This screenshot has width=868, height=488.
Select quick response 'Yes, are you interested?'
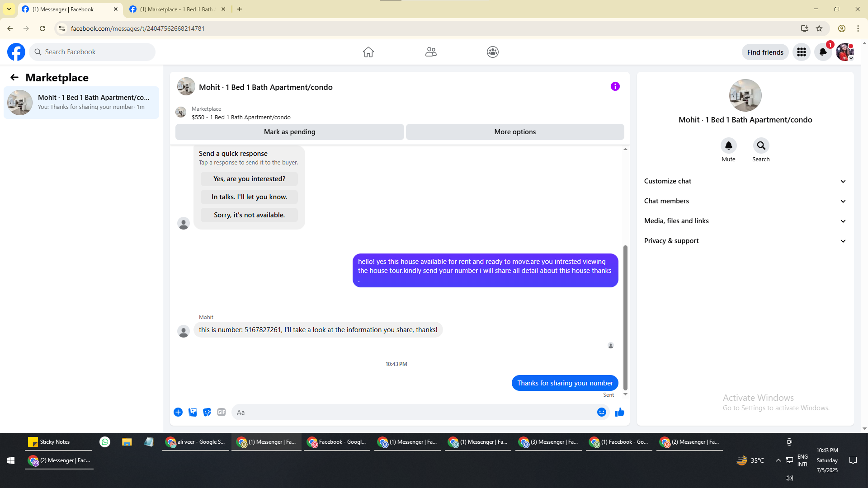(249, 179)
